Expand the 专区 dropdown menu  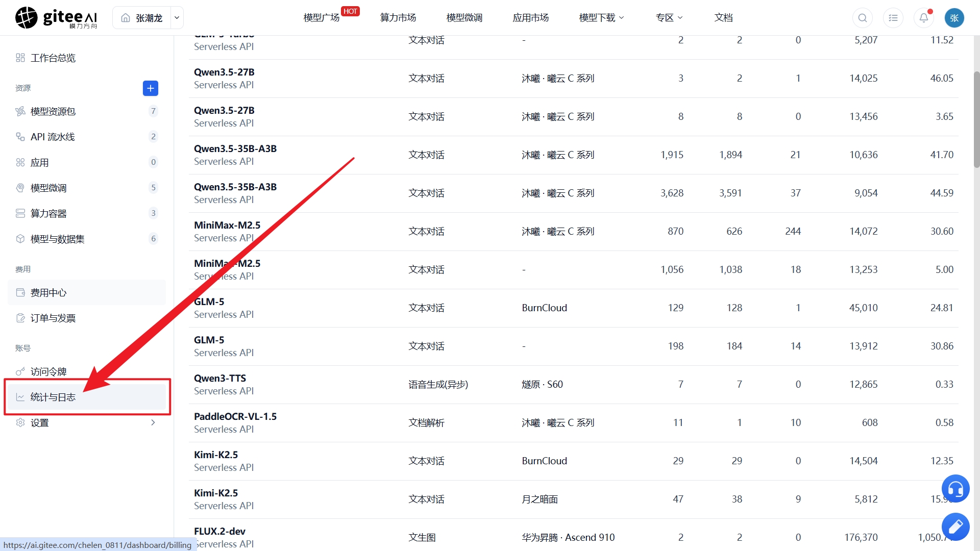click(669, 18)
